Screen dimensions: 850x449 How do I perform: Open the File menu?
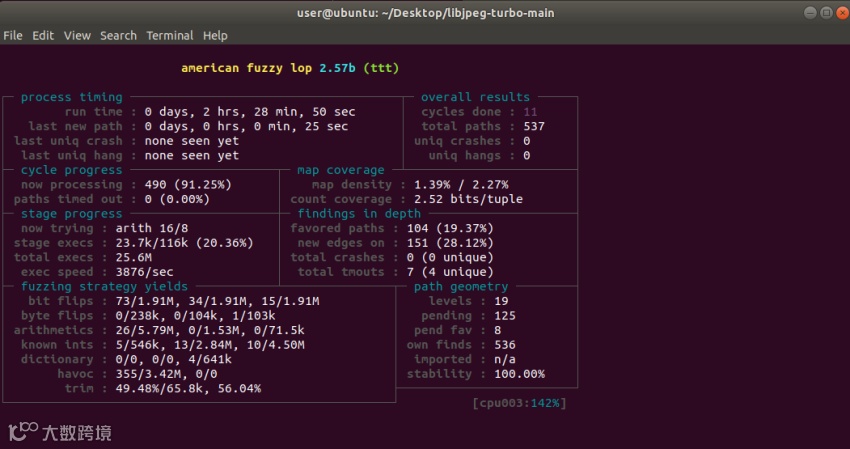(x=13, y=36)
